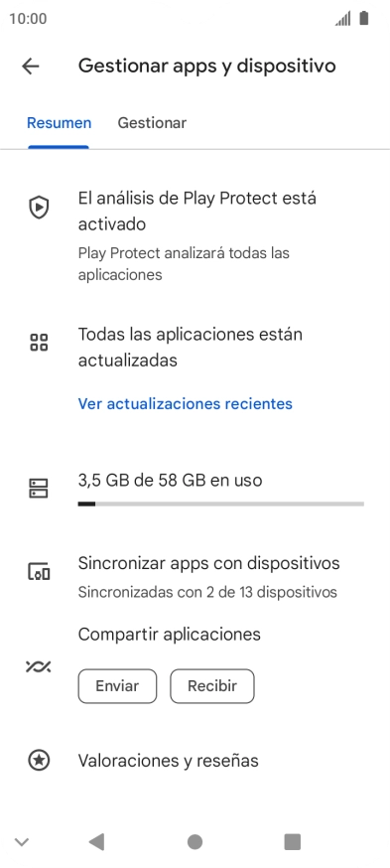Tap the Enviar button

coord(117,686)
